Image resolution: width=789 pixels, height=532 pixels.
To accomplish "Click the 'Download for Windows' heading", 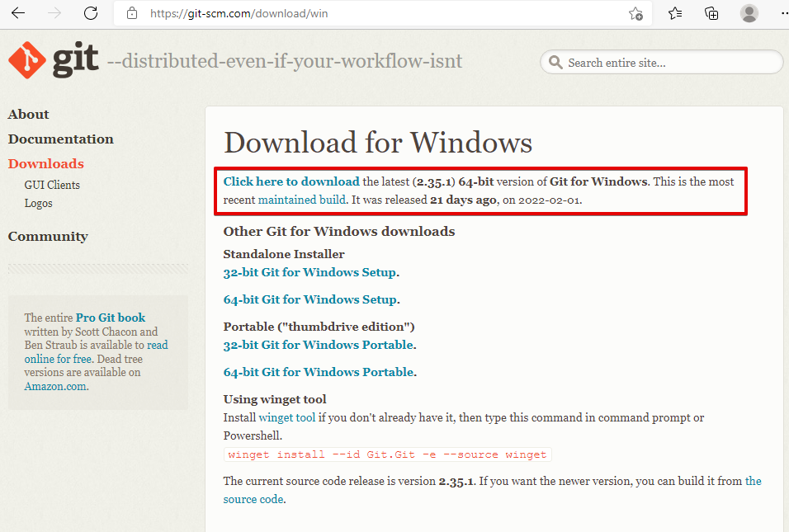I will 378,142.
